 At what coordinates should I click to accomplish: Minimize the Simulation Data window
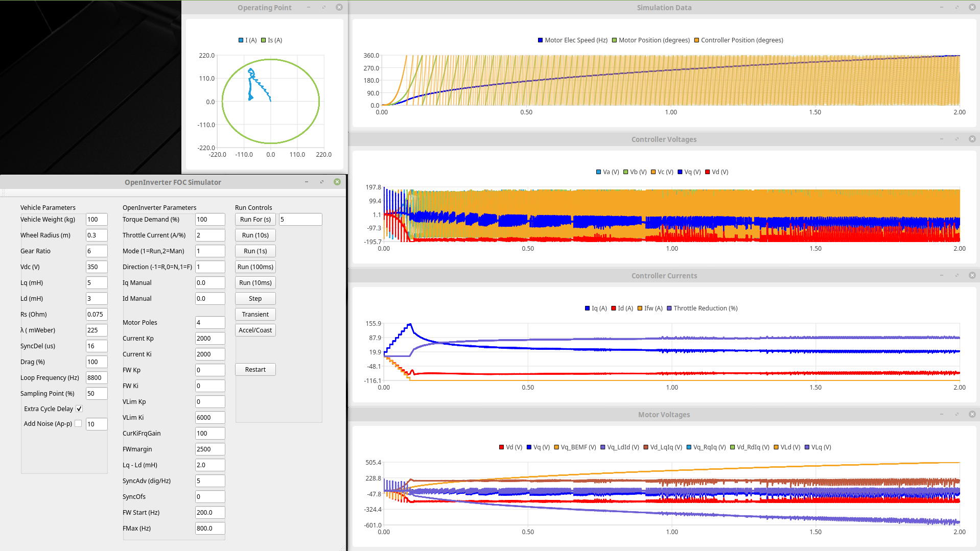tap(941, 7)
